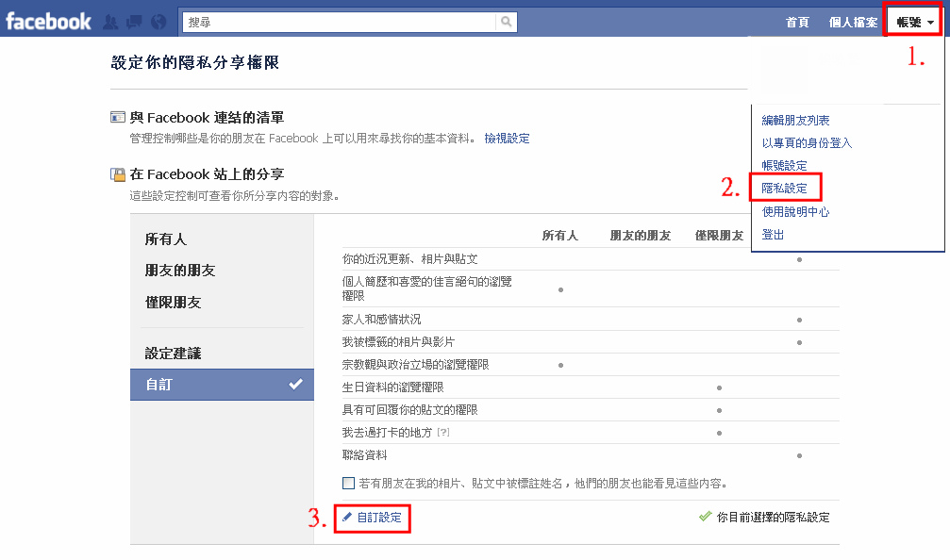The width and height of the screenshot is (950, 560).
Task: Click the search magnifier button
Action: coord(506,22)
